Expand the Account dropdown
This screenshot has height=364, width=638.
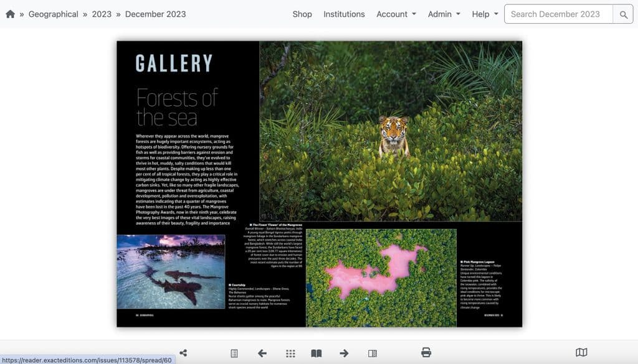click(396, 14)
